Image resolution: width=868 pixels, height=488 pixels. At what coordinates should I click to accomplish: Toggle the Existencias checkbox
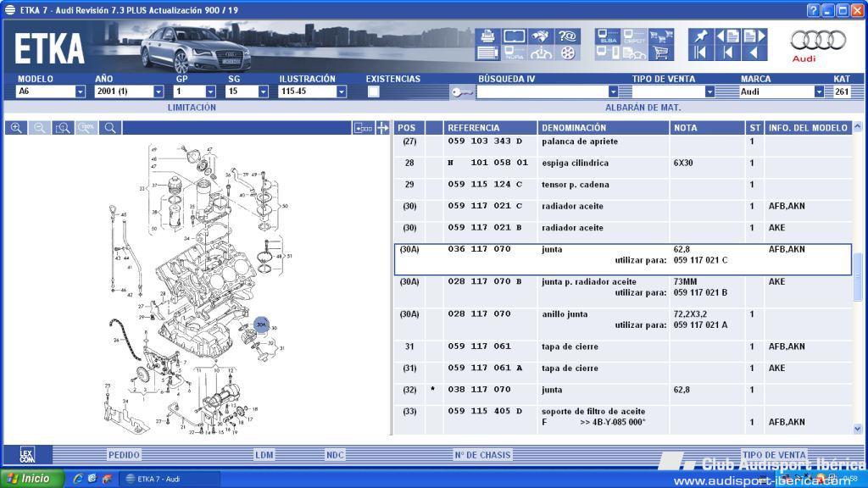374,91
